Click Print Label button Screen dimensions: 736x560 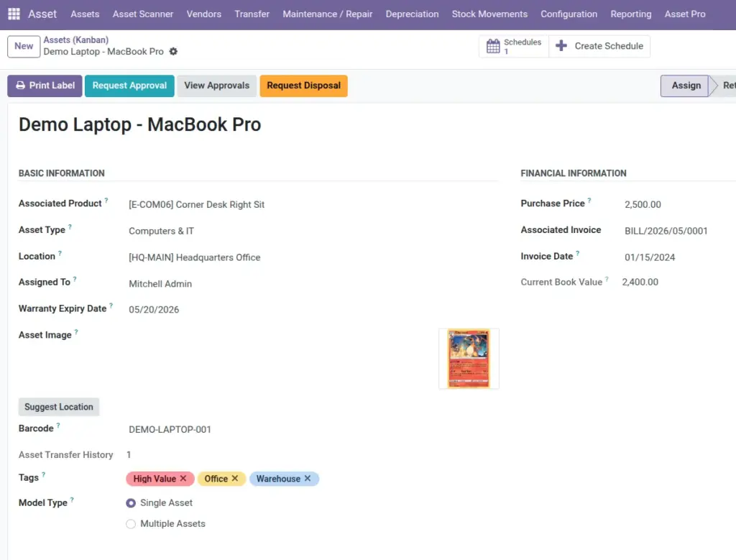(45, 86)
